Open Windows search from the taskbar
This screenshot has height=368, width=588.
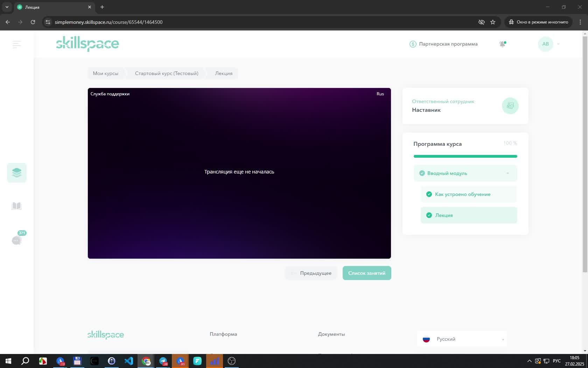(25, 361)
